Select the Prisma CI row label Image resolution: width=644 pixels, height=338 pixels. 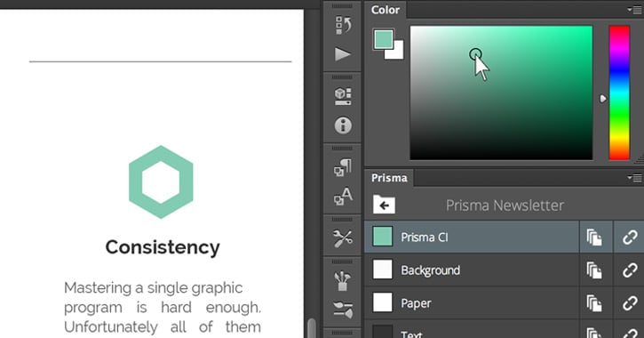point(425,237)
